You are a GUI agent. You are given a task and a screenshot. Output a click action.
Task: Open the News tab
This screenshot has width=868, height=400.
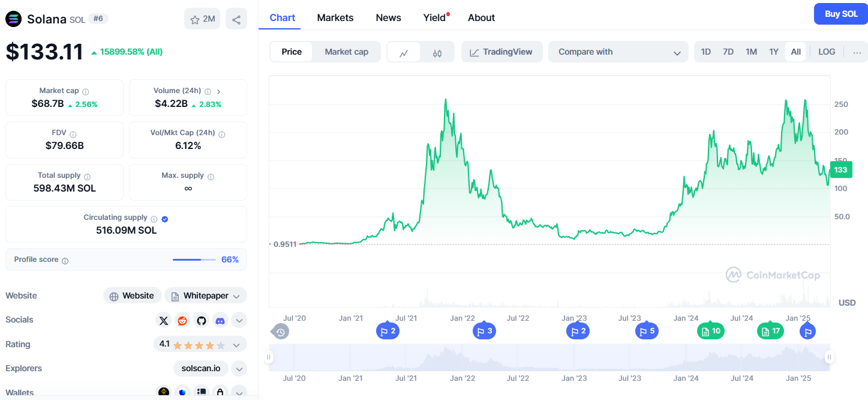point(388,17)
